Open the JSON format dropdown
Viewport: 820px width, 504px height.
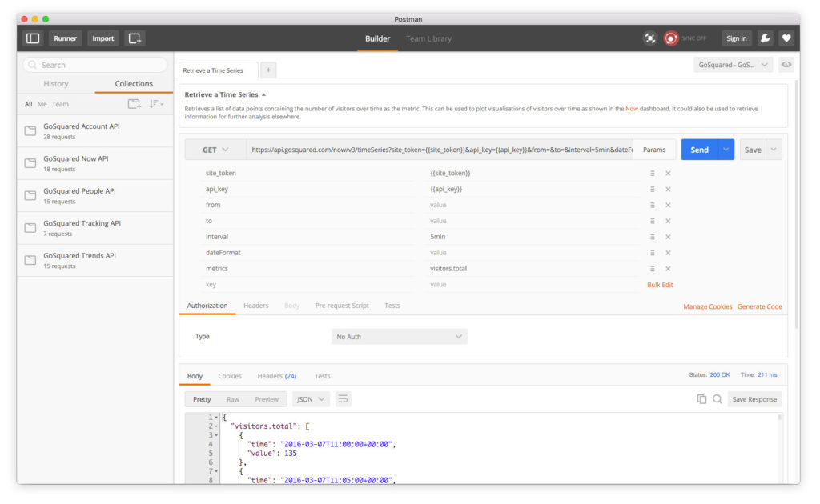tap(311, 399)
